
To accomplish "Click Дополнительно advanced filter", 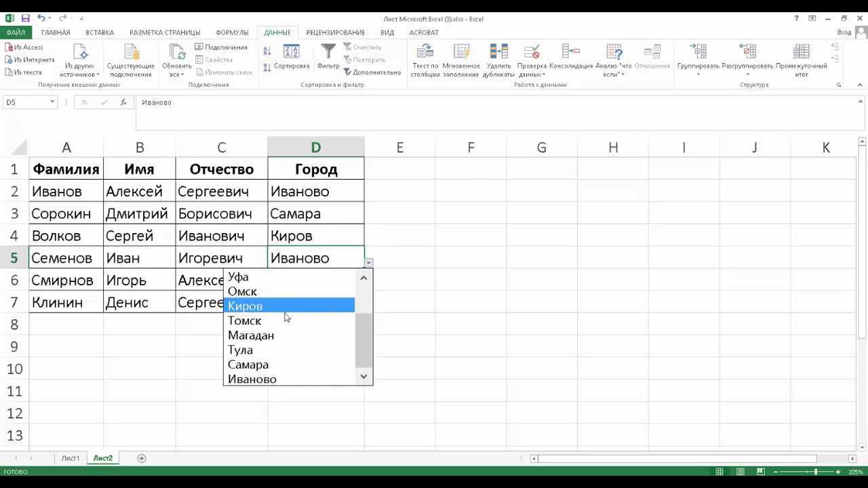I will click(372, 72).
